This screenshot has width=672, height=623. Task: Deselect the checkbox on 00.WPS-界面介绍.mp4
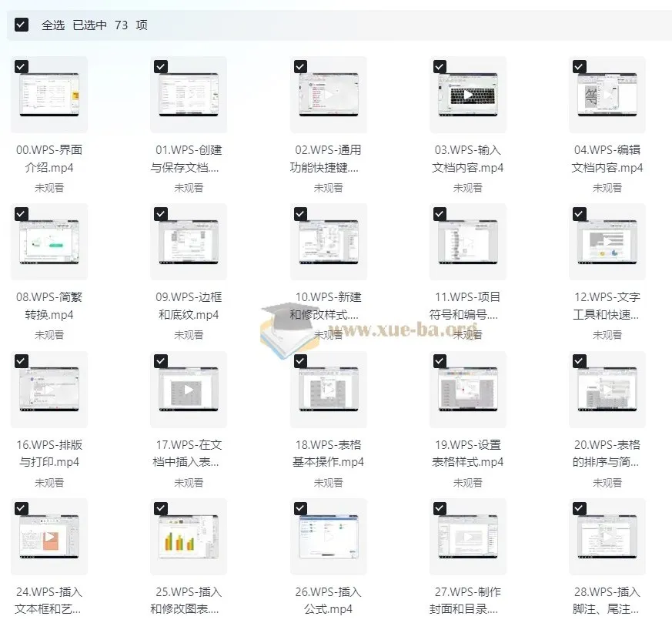21,66
